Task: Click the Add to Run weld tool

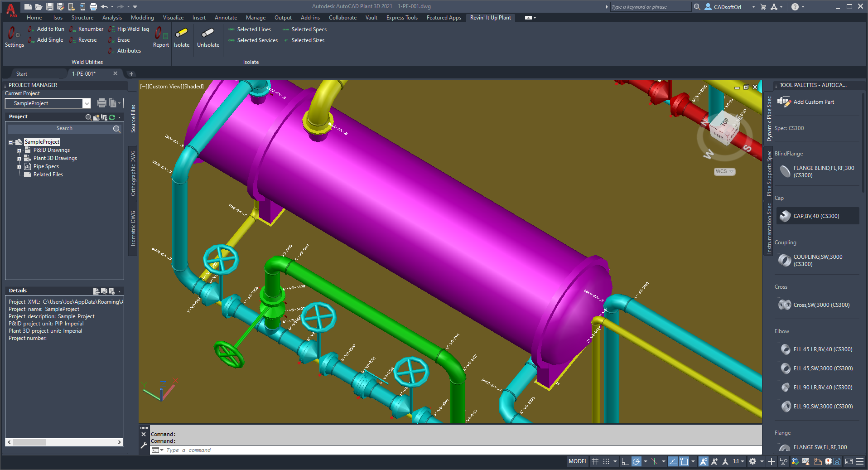Action: pos(46,29)
